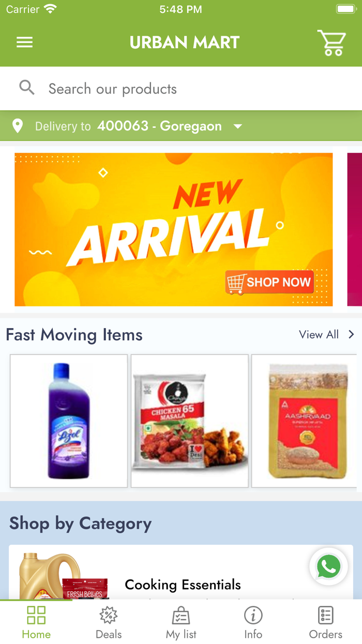Open the shopping cart

[x=331, y=42]
